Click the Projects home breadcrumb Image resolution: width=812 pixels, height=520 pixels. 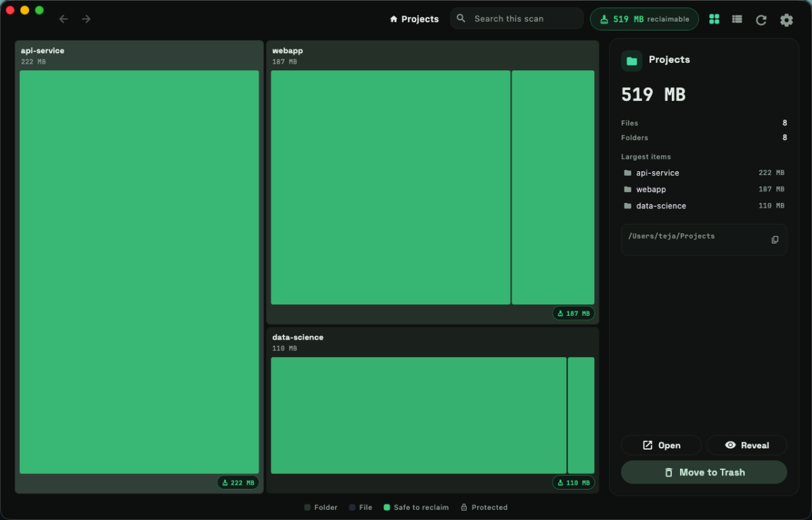[x=414, y=19]
